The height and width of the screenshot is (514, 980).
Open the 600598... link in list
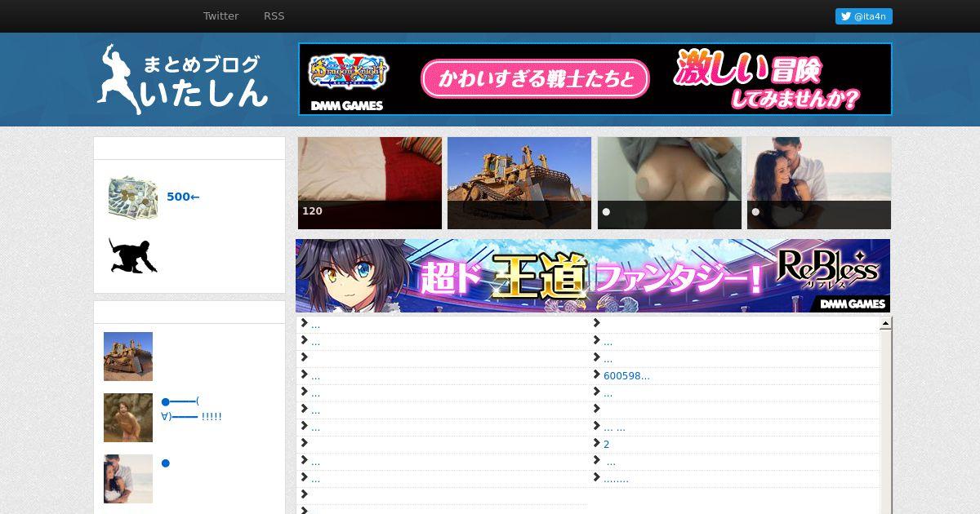626,376
